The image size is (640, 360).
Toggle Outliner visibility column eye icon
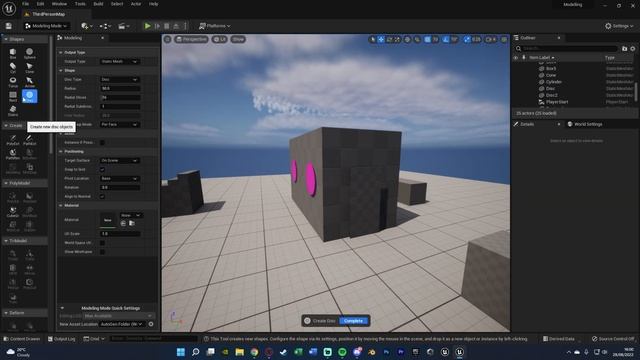(x=516, y=58)
